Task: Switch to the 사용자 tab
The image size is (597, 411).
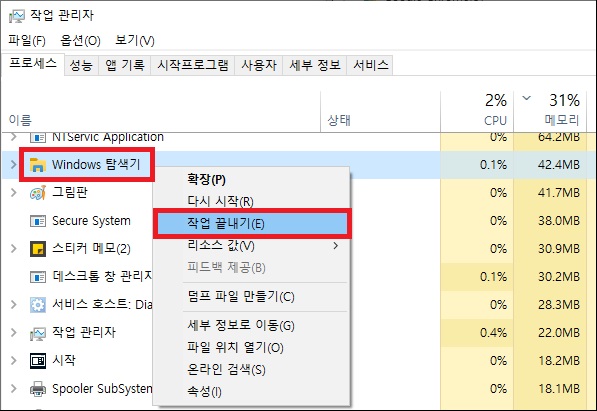Action: click(259, 66)
